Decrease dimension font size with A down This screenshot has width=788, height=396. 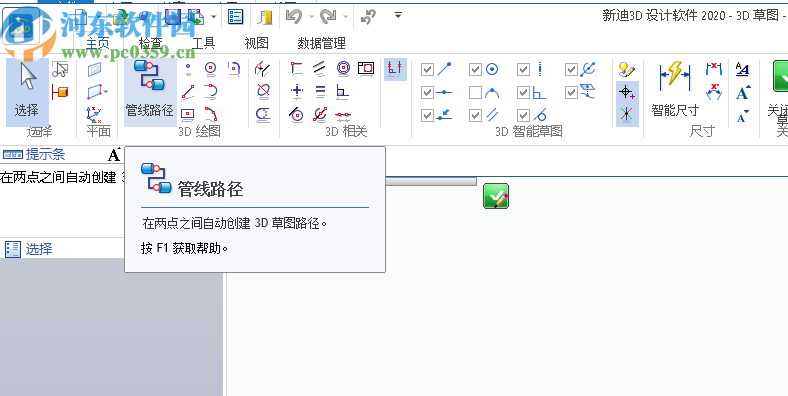click(x=743, y=116)
